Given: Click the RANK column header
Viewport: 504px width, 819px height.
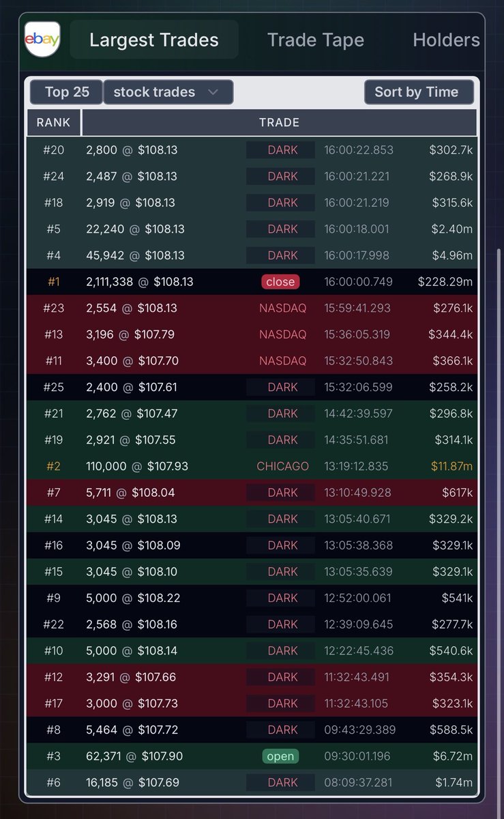Looking at the screenshot, I should point(54,123).
